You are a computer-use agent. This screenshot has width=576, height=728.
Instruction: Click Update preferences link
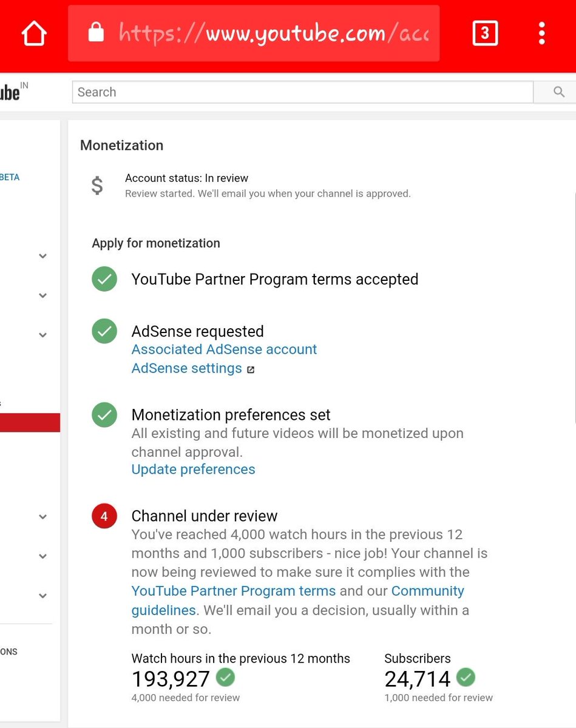(193, 470)
